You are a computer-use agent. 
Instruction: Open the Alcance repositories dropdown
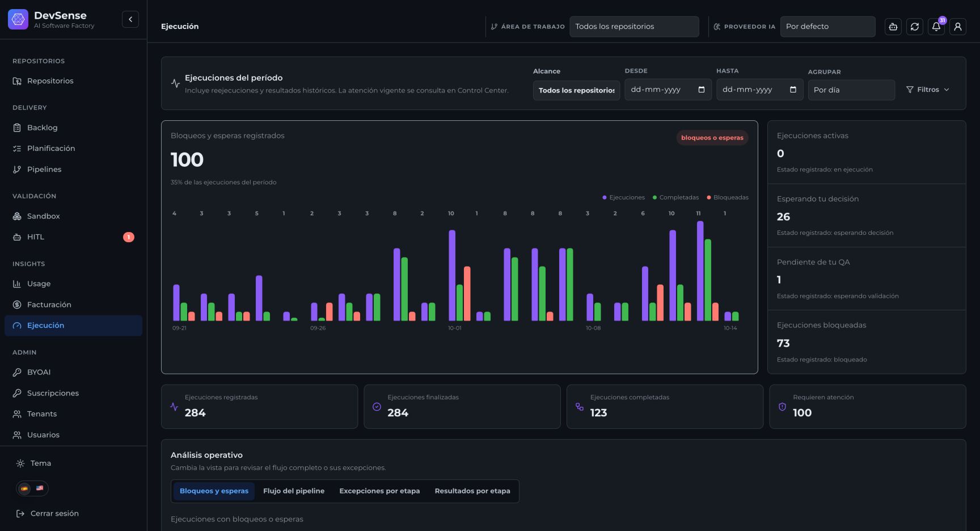(x=576, y=90)
